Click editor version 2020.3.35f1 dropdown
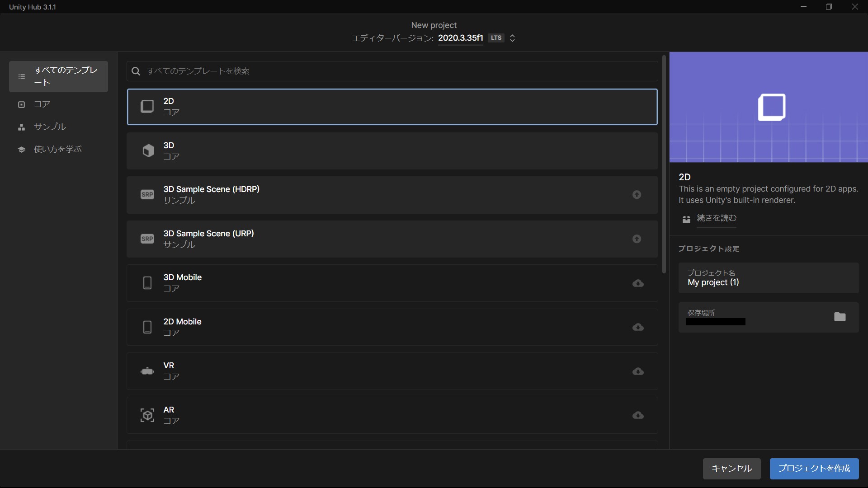The width and height of the screenshot is (868, 488). 460,38
